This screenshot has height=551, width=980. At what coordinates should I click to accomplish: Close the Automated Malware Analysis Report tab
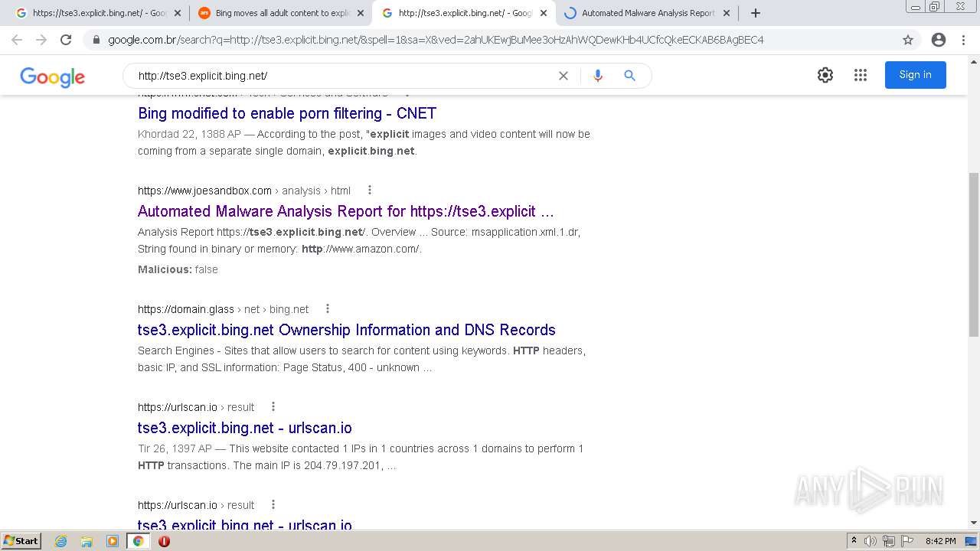click(x=727, y=13)
